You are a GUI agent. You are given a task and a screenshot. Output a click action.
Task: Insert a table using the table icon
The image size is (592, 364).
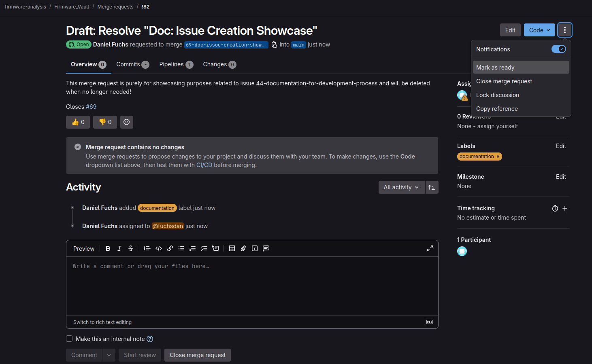(232, 248)
